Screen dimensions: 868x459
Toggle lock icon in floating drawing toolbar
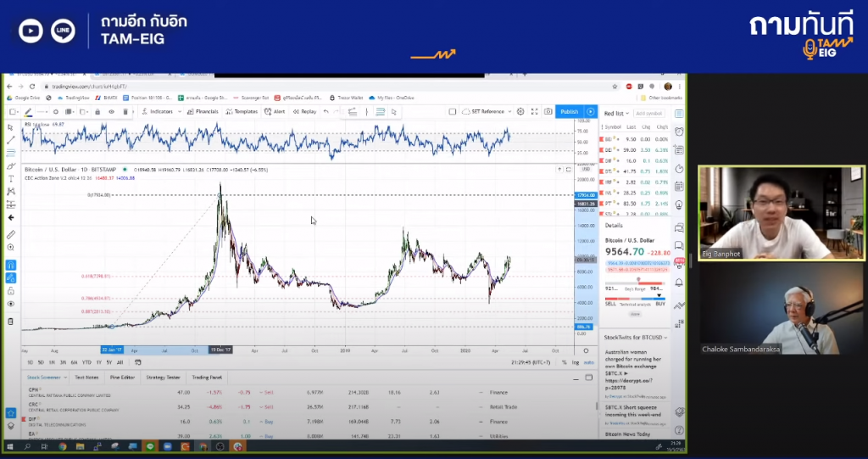[97, 111]
